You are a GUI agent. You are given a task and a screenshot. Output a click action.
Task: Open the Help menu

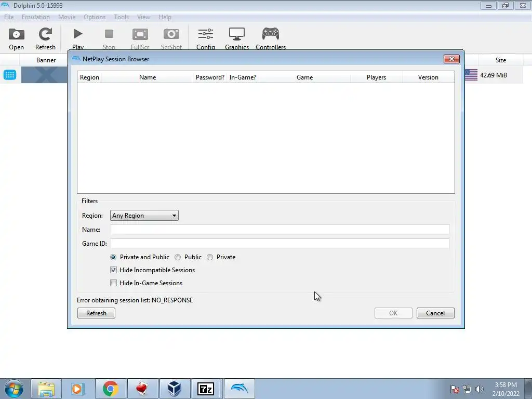(165, 17)
